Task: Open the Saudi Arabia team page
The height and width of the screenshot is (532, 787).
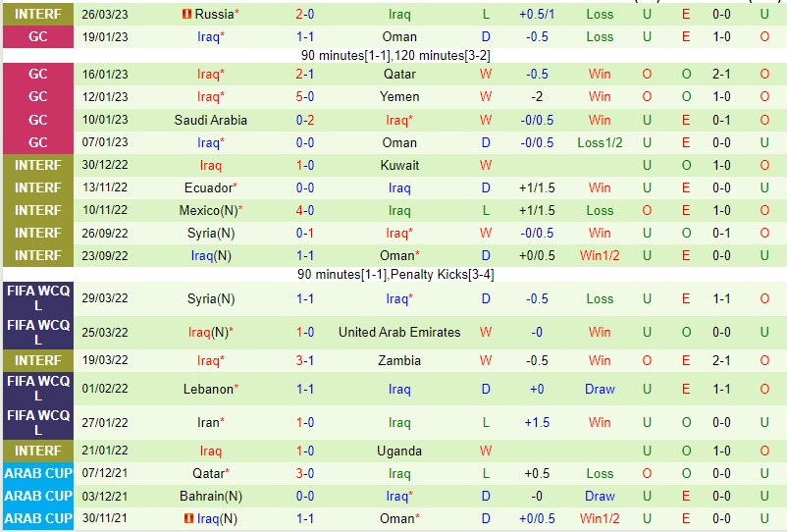Action: 210,120
